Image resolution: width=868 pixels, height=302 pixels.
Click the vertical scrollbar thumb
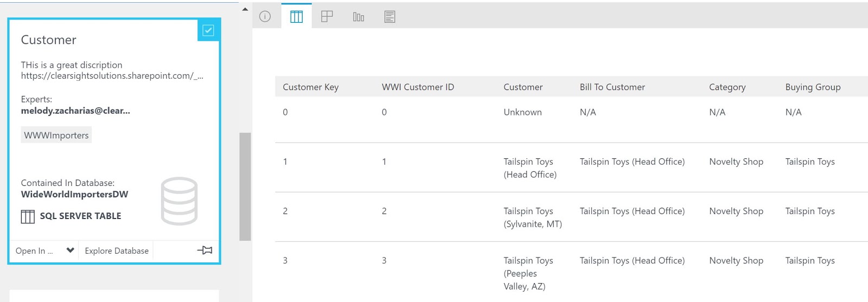[245, 187]
